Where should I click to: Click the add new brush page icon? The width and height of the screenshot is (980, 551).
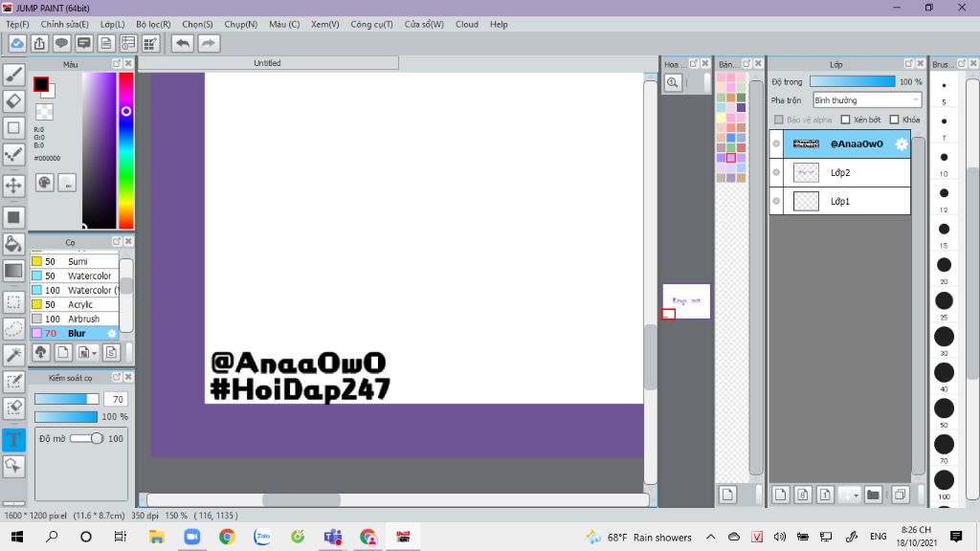coord(63,352)
